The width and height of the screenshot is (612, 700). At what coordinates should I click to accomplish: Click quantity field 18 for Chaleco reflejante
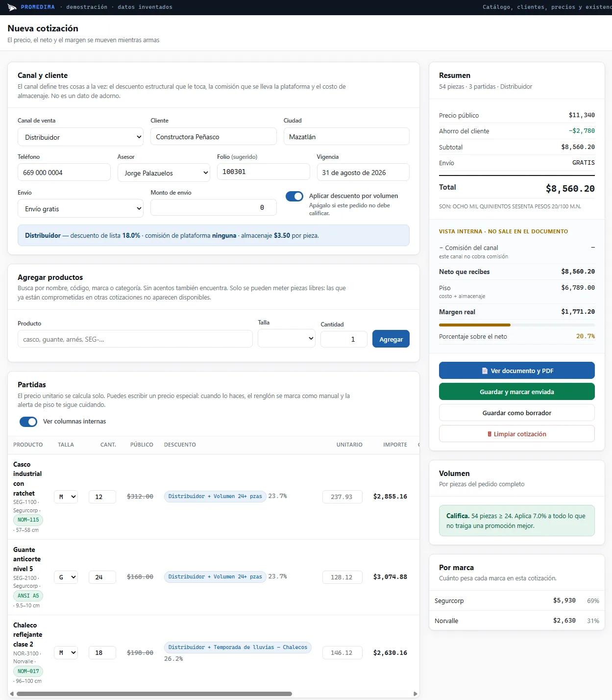pos(102,652)
